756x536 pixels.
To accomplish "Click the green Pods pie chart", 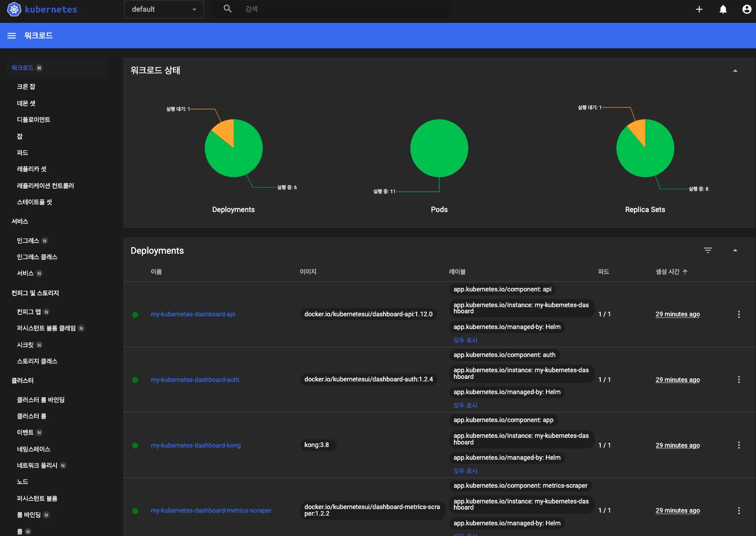I will tap(439, 148).
